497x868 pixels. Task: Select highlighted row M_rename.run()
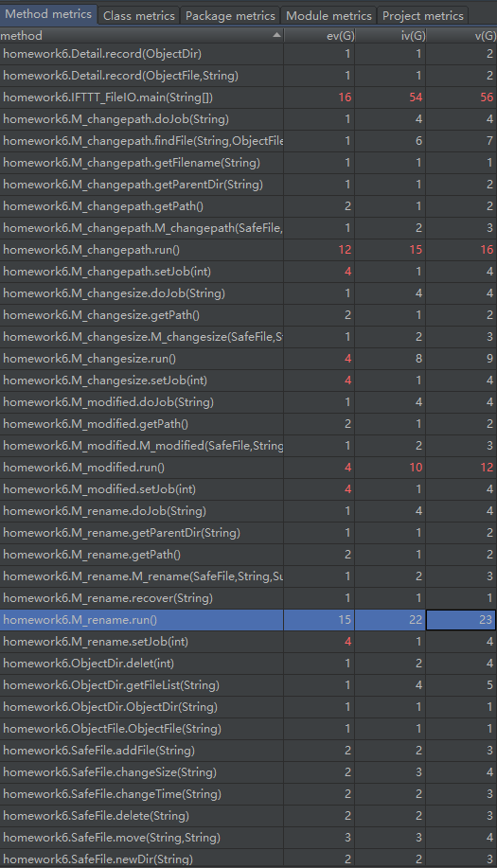[248, 620]
